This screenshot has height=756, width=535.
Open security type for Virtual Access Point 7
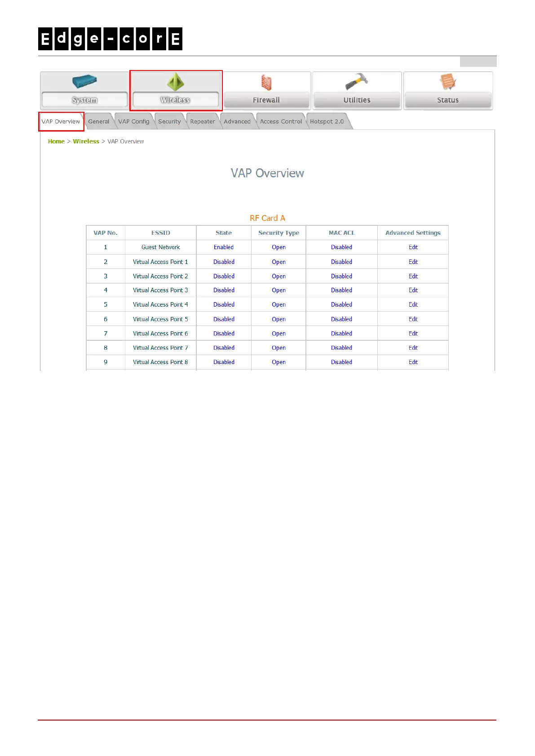279,348
